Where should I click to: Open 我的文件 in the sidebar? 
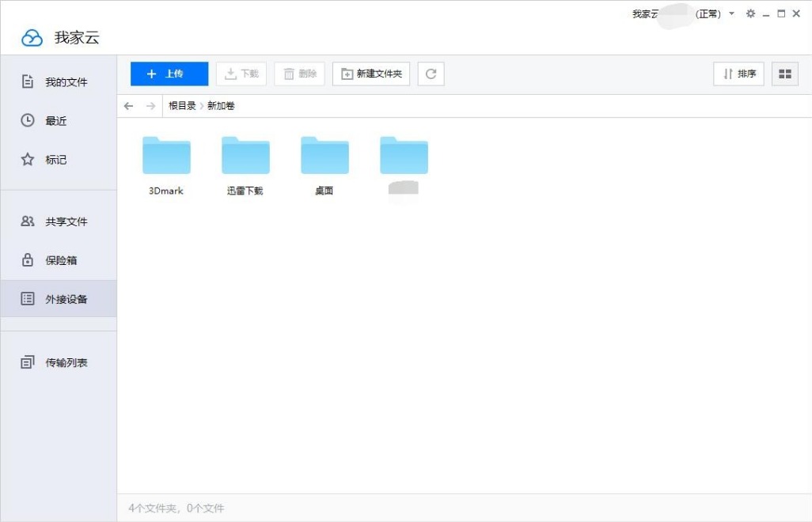59,81
